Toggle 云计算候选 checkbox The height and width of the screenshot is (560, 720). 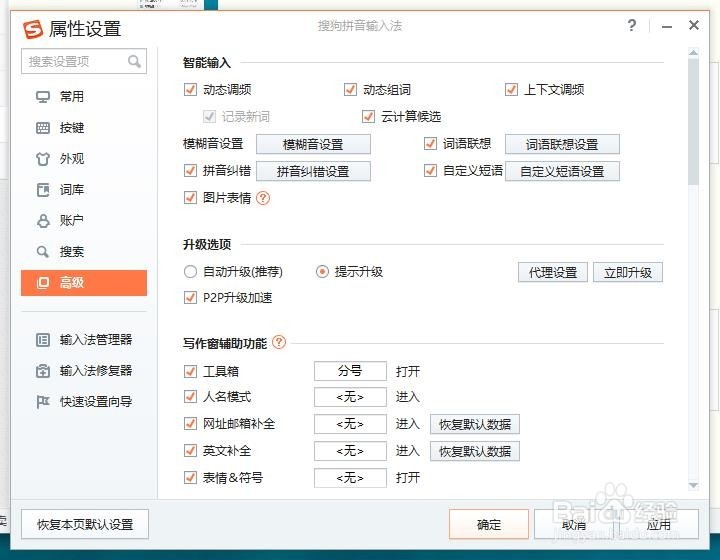(x=368, y=116)
